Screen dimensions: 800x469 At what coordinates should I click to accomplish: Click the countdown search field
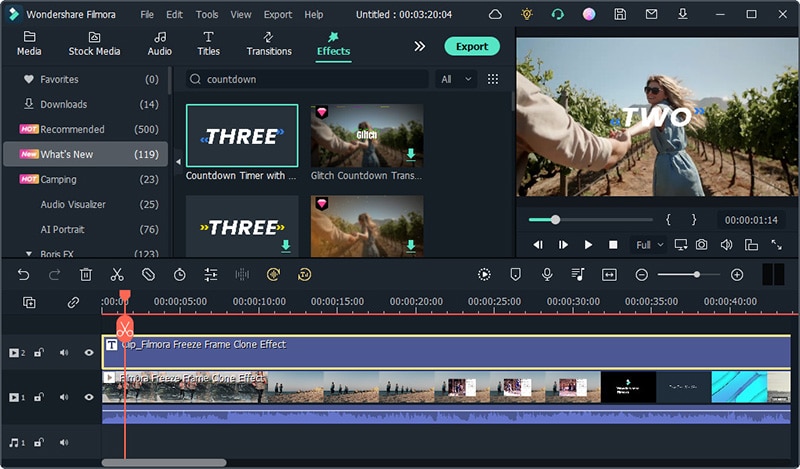click(307, 79)
